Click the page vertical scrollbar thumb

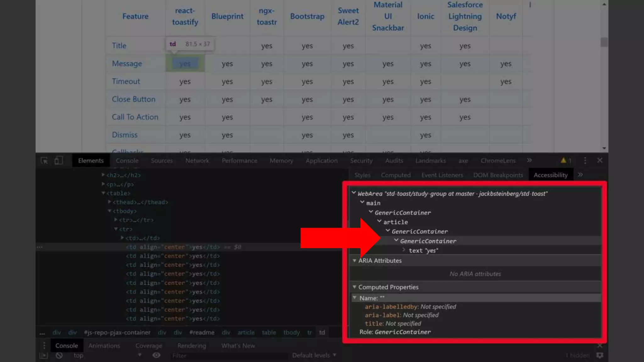(x=604, y=42)
